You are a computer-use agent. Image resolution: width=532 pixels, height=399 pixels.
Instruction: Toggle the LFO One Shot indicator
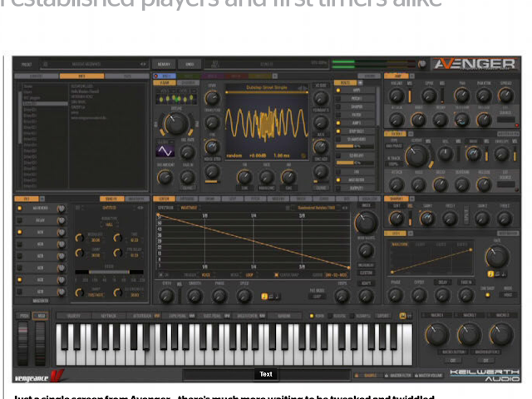[488, 295]
